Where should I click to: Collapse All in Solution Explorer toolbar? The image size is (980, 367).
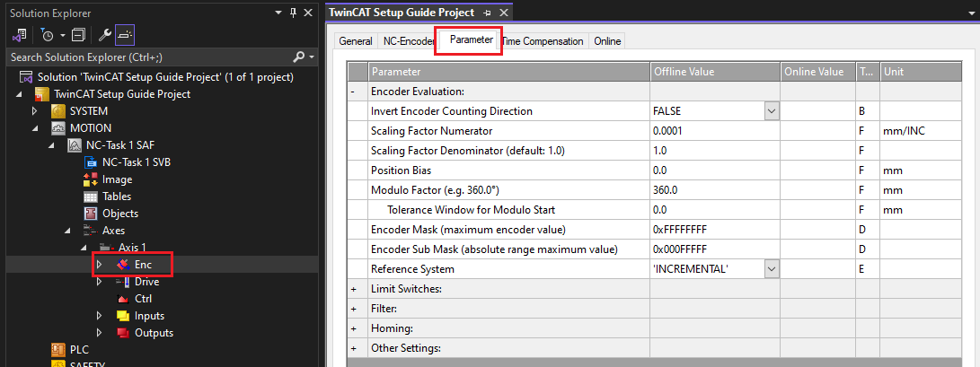click(78, 35)
